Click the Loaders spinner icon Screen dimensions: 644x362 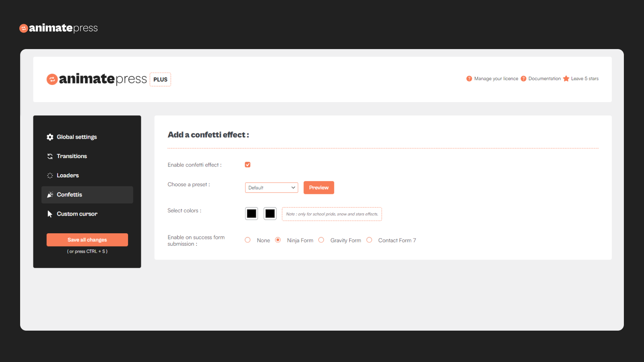[x=50, y=175]
